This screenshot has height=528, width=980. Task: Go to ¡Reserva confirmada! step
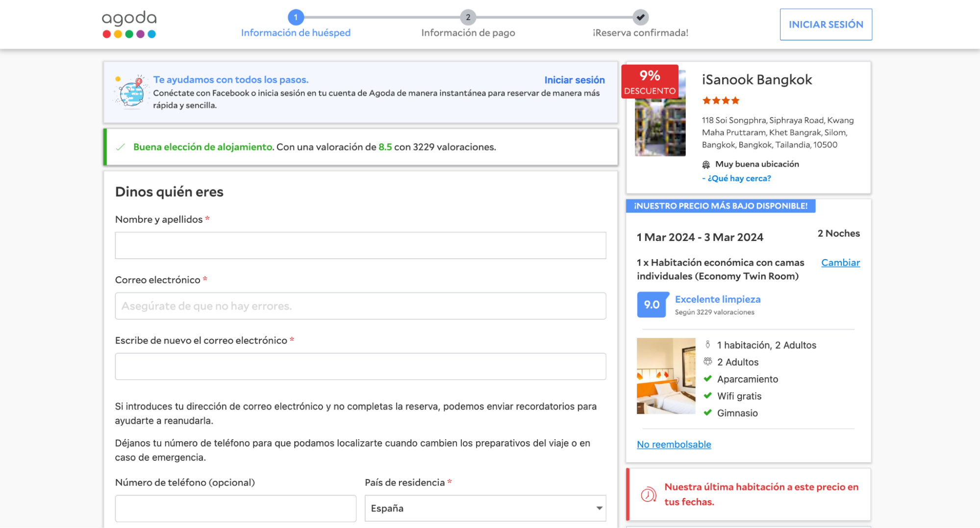coord(640,33)
